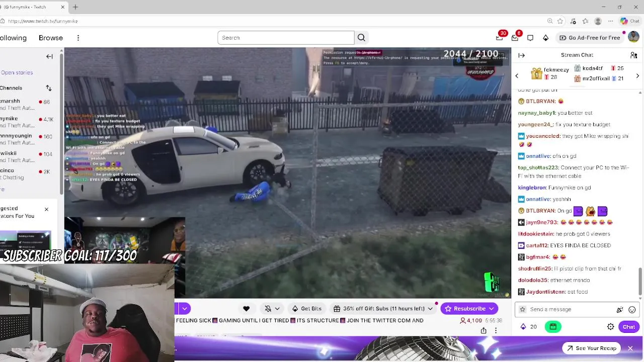Click the fckmeezy gift leaderboard entry

point(550,74)
